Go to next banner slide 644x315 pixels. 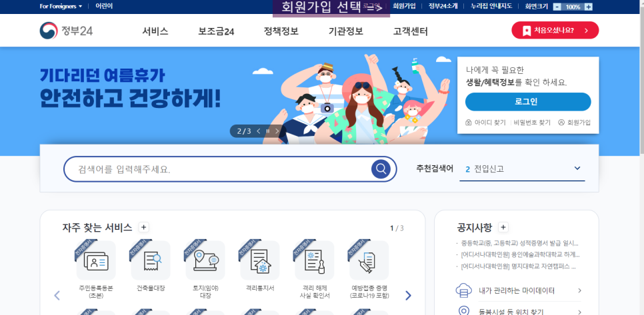click(x=277, y=131)
